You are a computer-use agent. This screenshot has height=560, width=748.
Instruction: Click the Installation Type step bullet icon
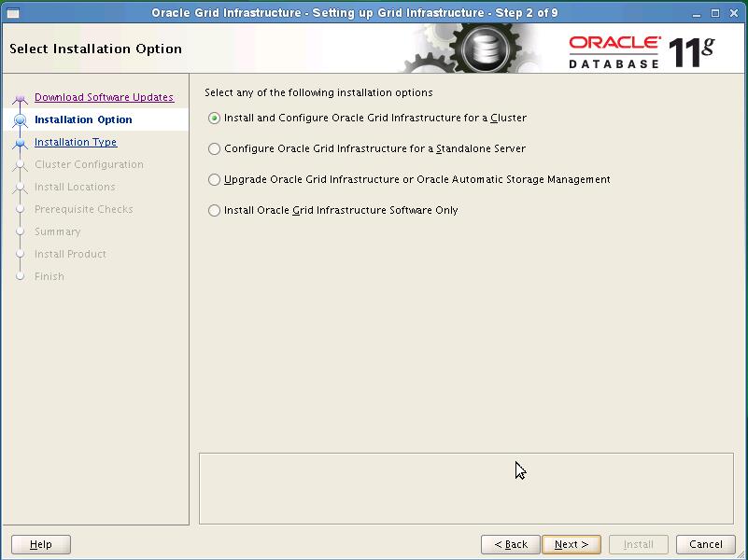(20, 143)
